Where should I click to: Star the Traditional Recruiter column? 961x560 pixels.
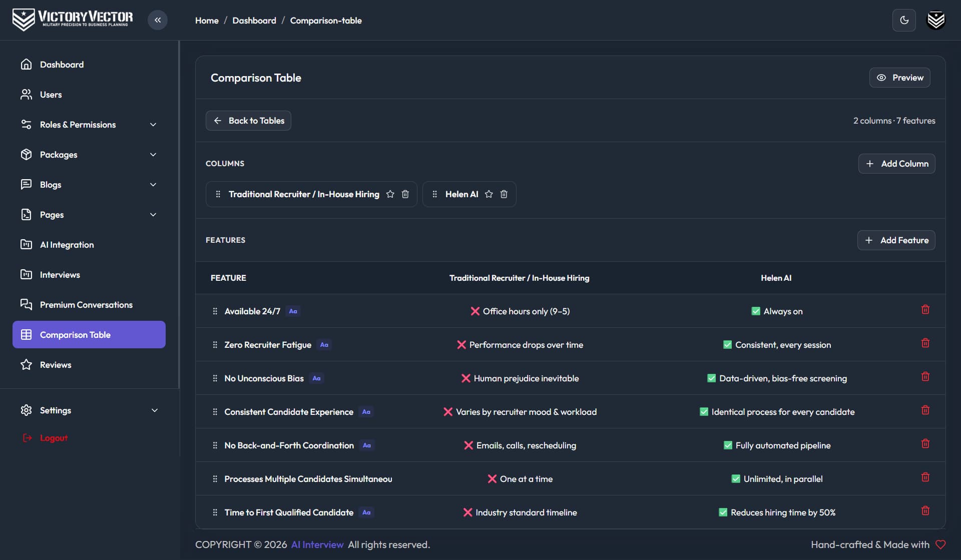tap(390, 194)
